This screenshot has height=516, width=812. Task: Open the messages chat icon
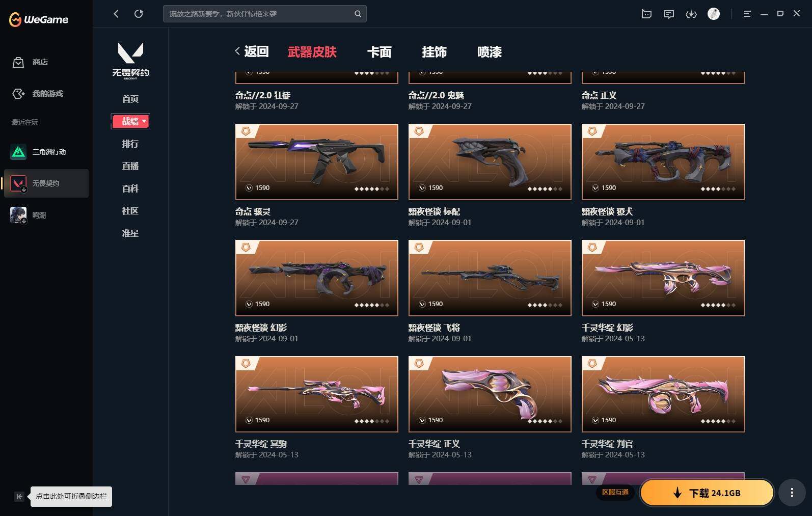point(669,14)
